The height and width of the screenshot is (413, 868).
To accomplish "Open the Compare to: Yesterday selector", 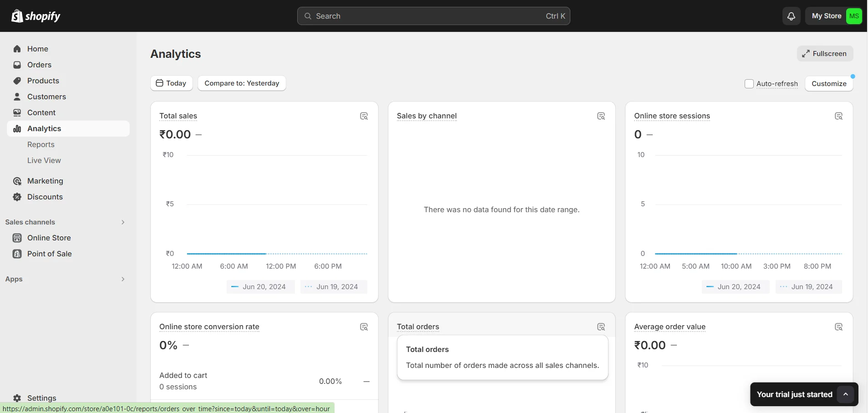I will (242, 83).
